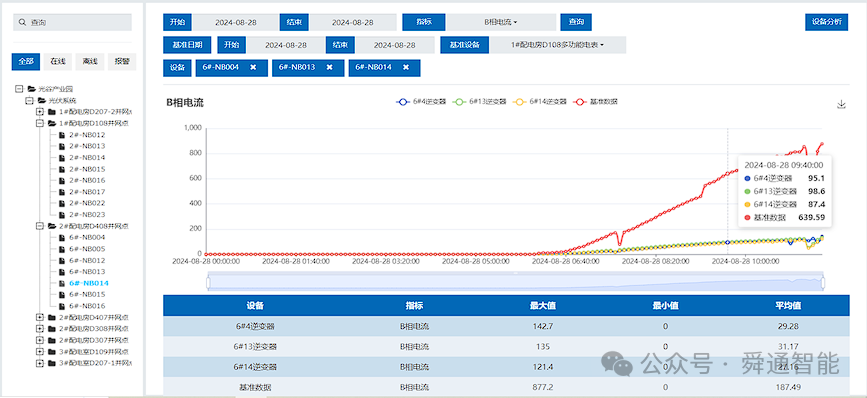
Task: Select the highlighted 6#-NB014 tree entry
Action: [x=88, y=283]
